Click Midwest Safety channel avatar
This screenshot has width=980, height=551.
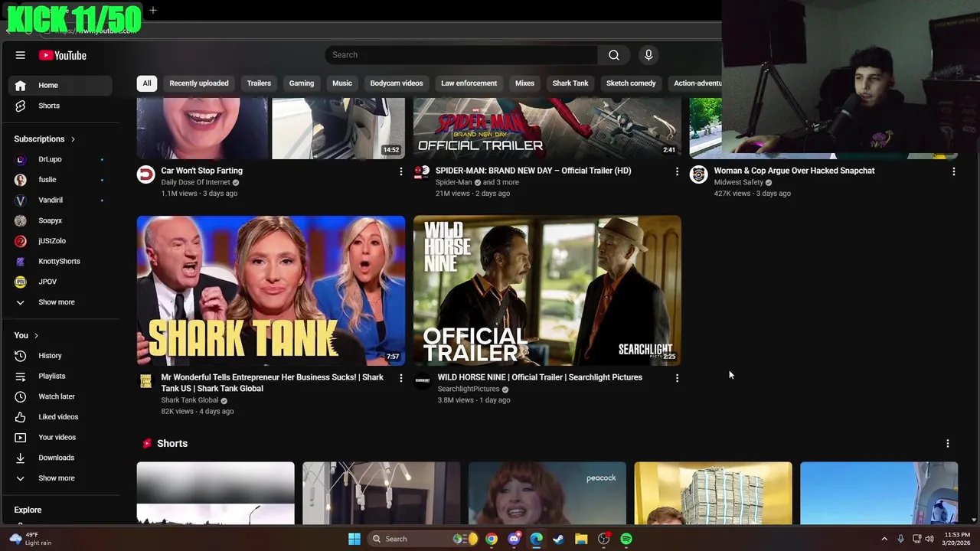(x=698, y=174)
